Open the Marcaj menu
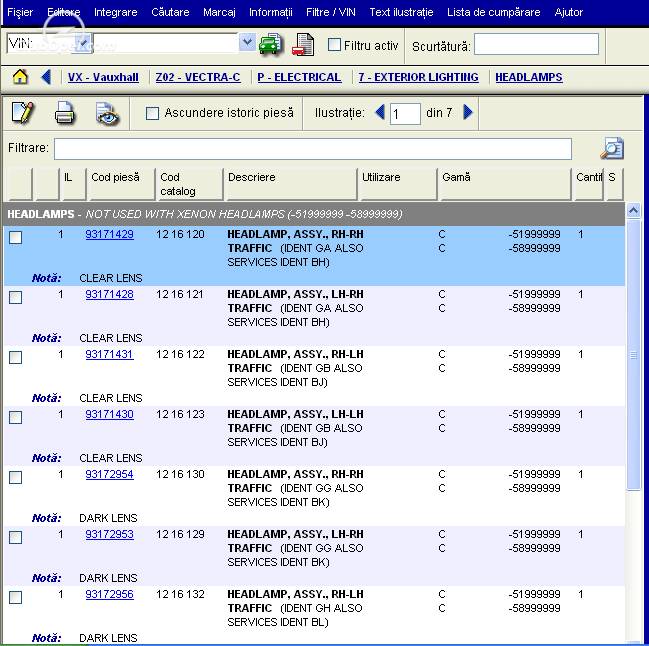 (x=219, y=12)
